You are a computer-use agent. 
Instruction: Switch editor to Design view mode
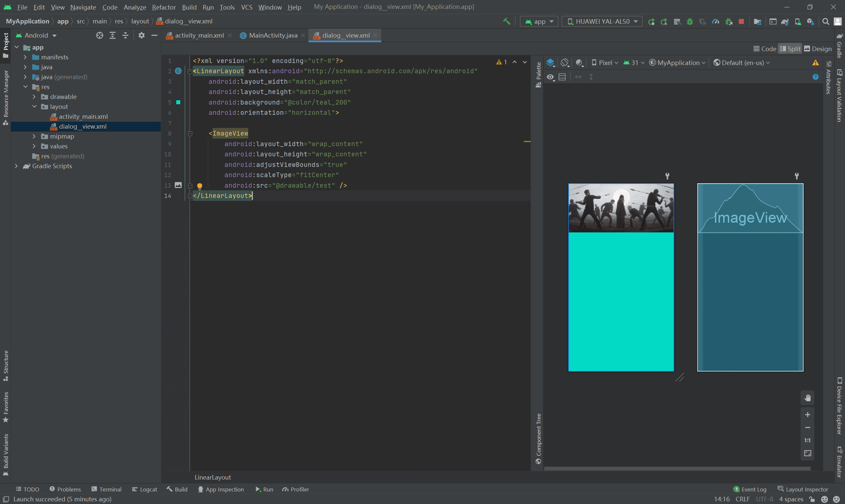coord(818,49)
